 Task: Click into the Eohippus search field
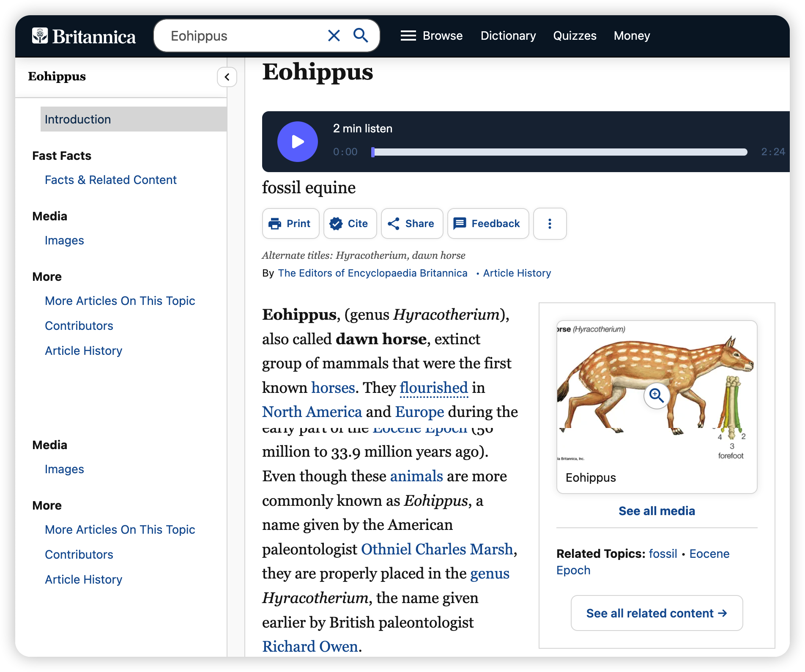click(x=245, y=36)
